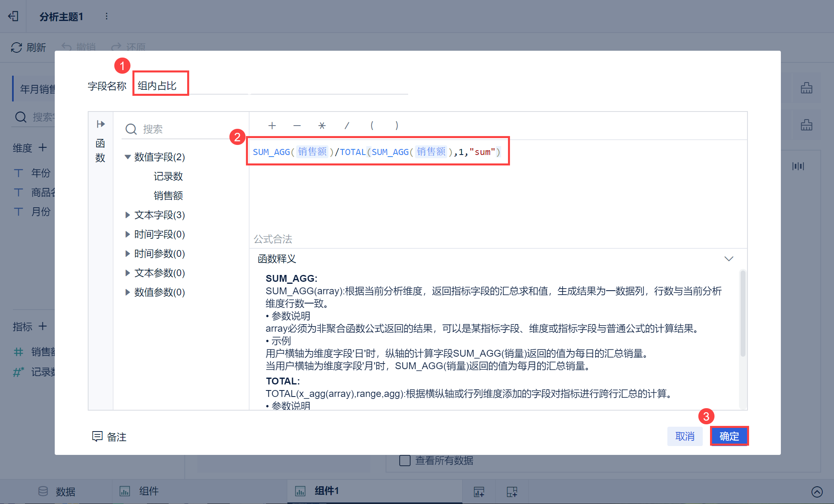Click the function description scrollbar
Viewport: 834px width, 504px height.
pyautogui.click(x=743, y=314)
